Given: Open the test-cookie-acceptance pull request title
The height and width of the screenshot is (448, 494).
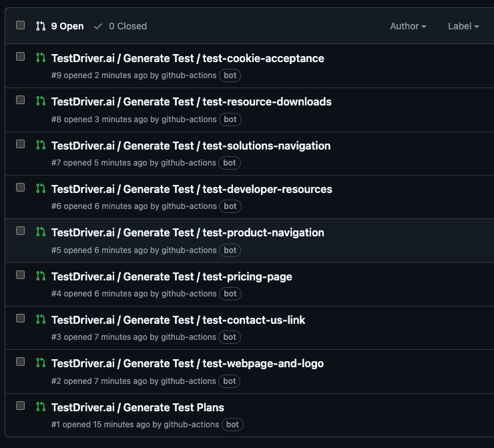Looking at the screenshot, I should (188, 58).
